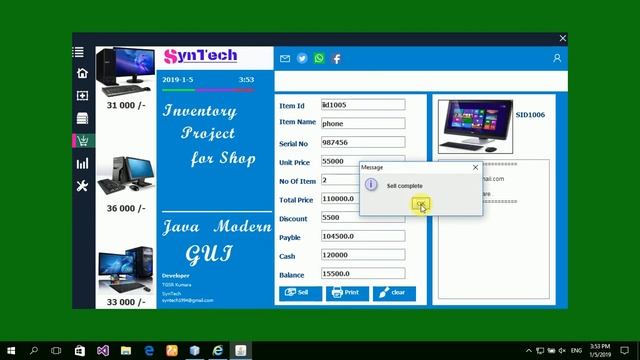Screen dimensions: 640x360
Task: Click the email envelope icon
Action: pos(285,59)
